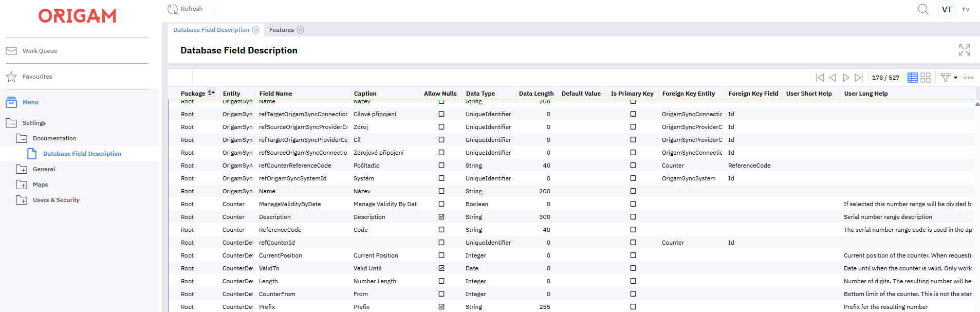Switch to table grid view
The image size is (980, 312).
click(x=913, y=78)
